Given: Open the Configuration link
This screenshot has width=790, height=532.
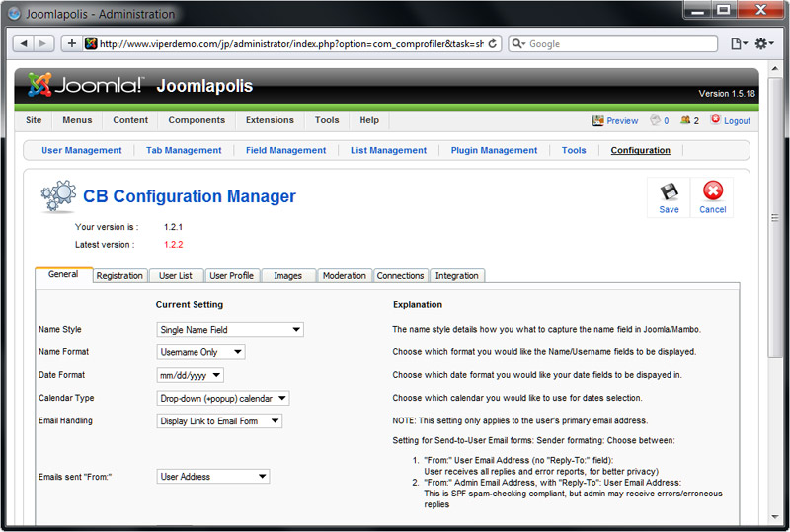Looking at the screenshot, I should click(x=640, y=150).
